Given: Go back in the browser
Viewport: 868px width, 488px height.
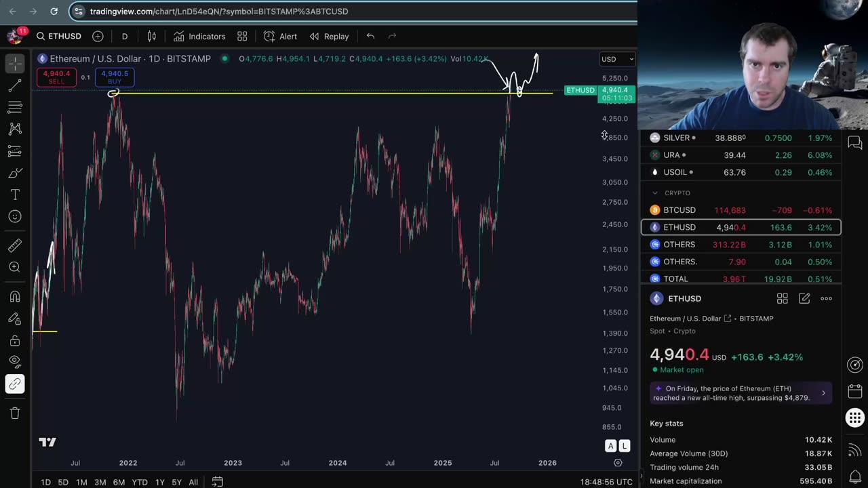Looking at the screenshot, I should [x=12, y=12].
